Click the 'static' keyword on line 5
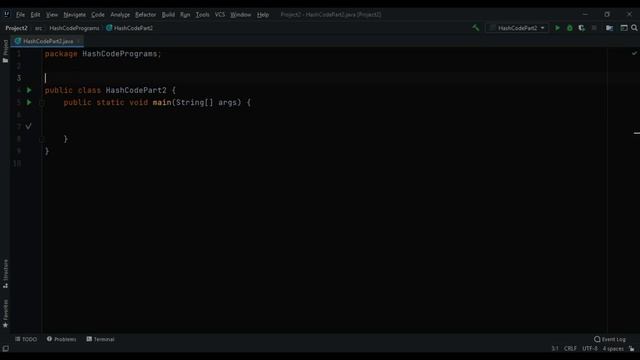This screenshot has width=640, height=360. click(110, 102)
